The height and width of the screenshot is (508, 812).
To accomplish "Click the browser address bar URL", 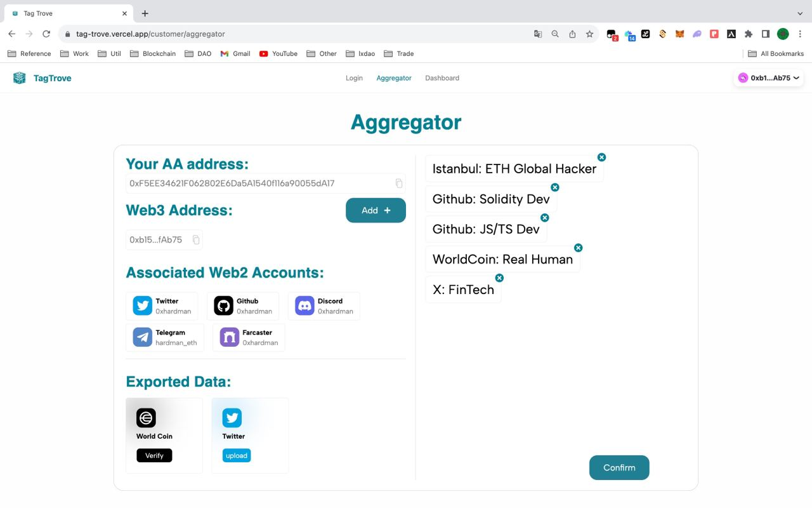I will 150,34.
